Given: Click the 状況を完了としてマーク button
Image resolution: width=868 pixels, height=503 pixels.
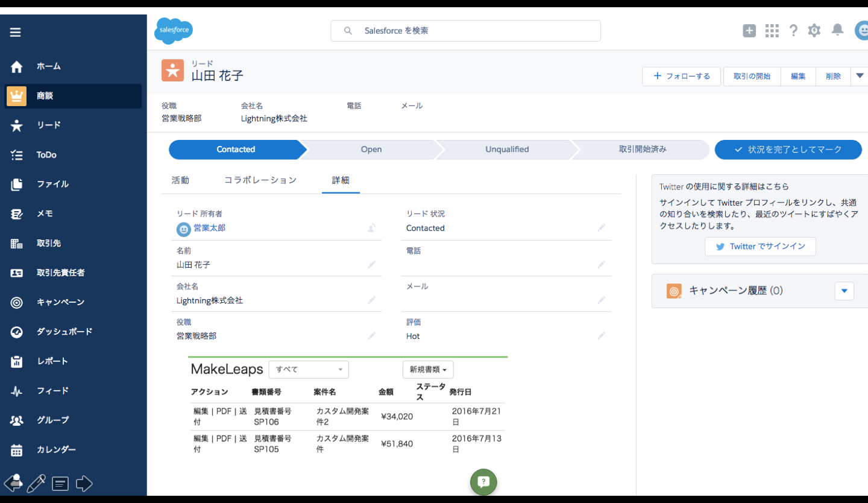Looking at the screenshot, I should pos(788,150).
